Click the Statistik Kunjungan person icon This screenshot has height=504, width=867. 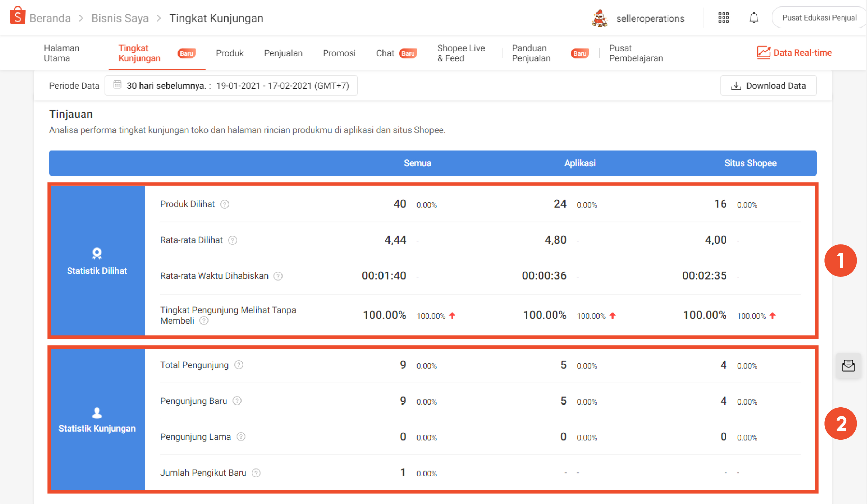[97, 412]
